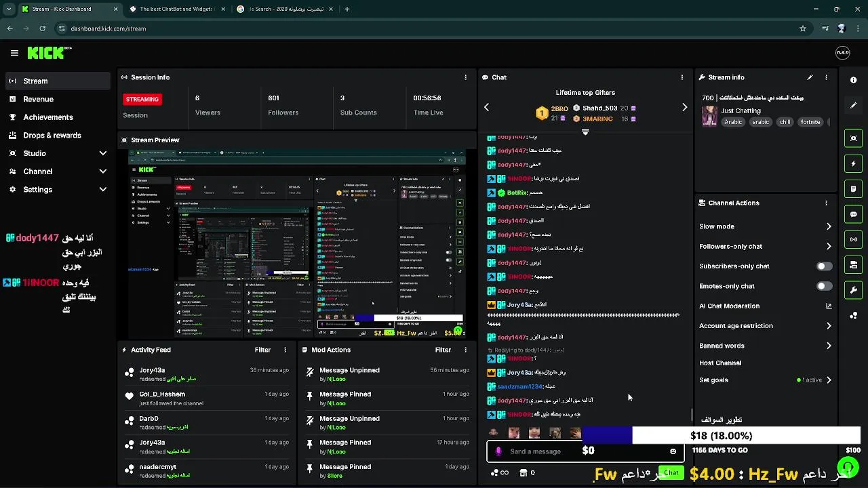Viewport: 868px width, 488px height.
Task: Open the hamburger menu beside KICK logo
Action: click(14, 53)
